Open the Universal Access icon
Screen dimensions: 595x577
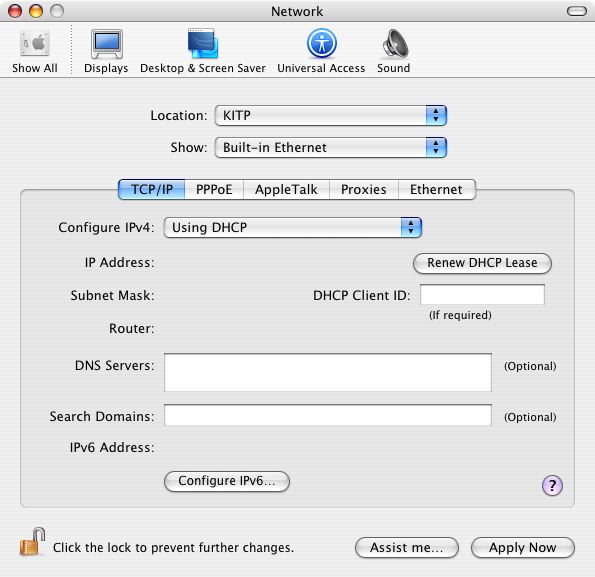click(x=321, y=51)
